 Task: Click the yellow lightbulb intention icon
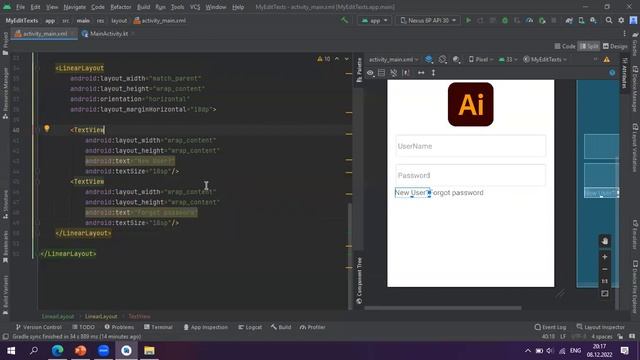click(x=47, y=129)
